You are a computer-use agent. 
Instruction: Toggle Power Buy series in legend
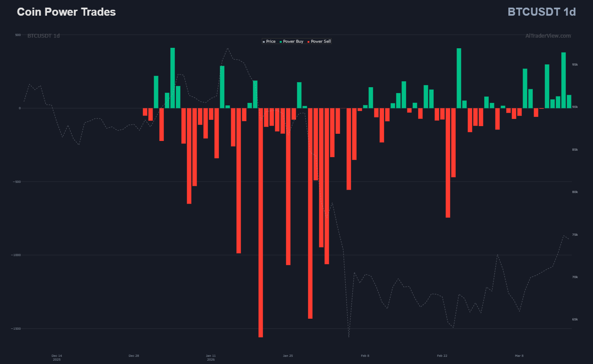(293, 41)
